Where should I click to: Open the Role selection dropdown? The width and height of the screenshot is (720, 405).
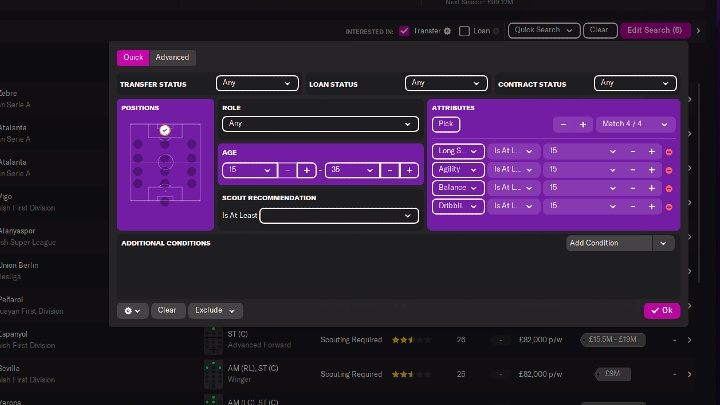pyautogui.click(x=319, y=124)
